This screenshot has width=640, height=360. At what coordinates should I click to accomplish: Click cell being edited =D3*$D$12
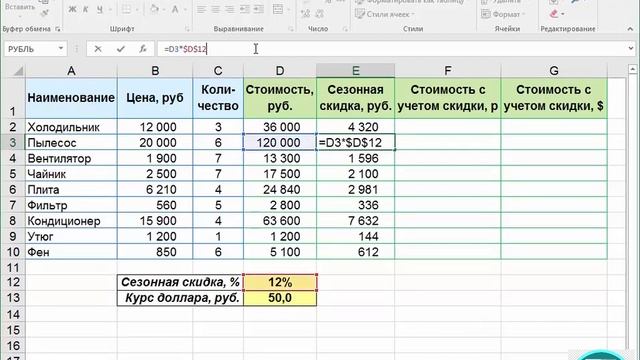(356, 142)
